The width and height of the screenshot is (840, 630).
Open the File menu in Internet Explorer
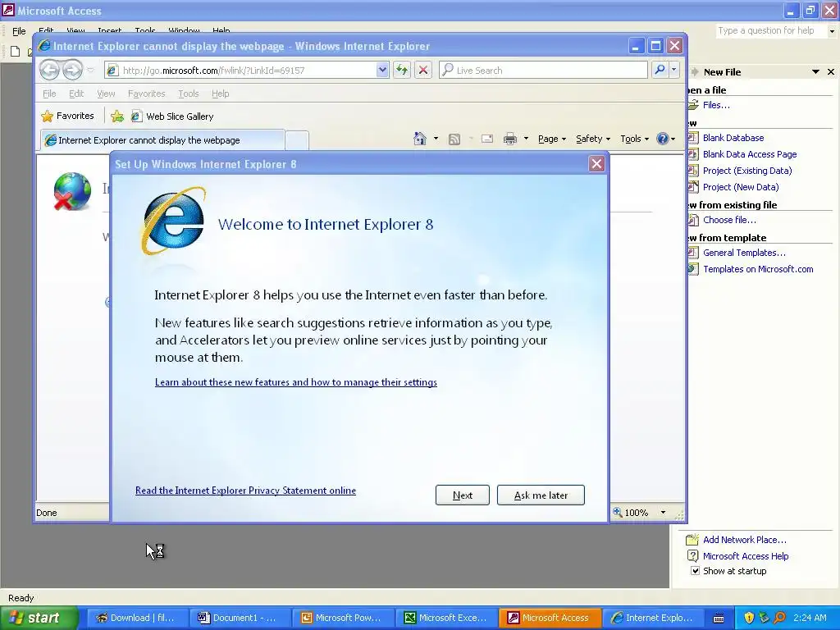[49, 94]
